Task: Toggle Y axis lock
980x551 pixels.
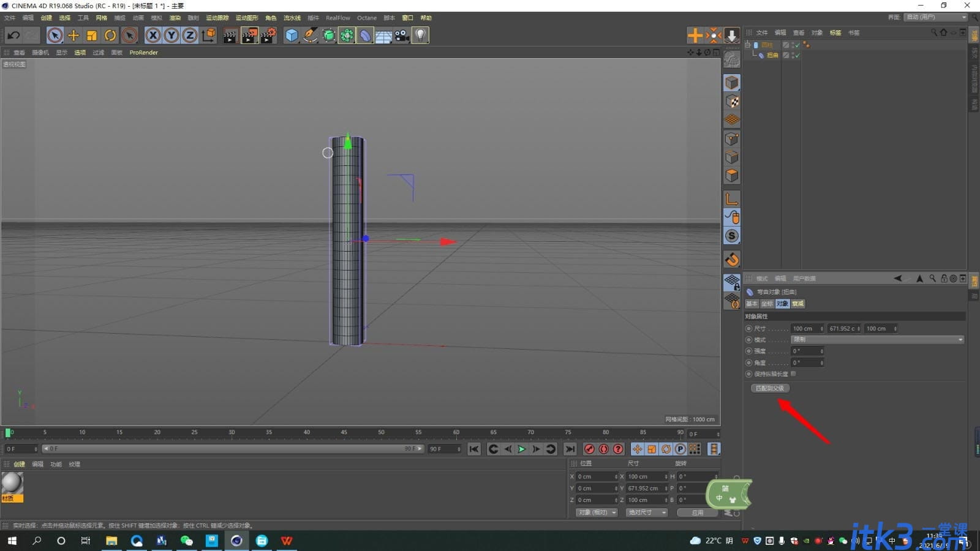Action: coord(171,36)
